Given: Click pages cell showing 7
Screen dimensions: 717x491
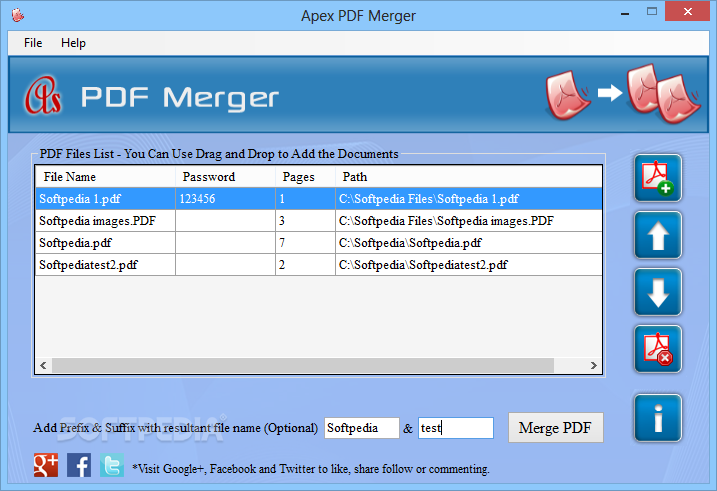Looking at the screenshot, I should [x=305, y=243].
